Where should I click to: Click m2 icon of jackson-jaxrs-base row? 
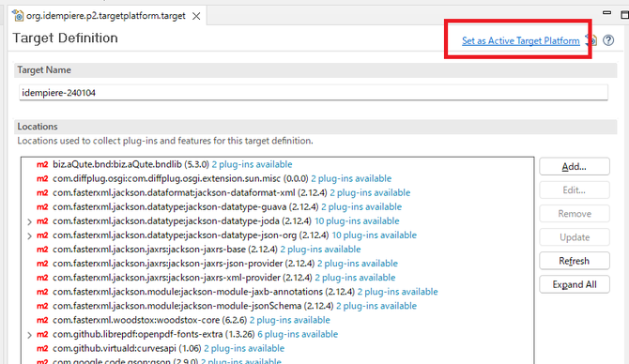42,250
